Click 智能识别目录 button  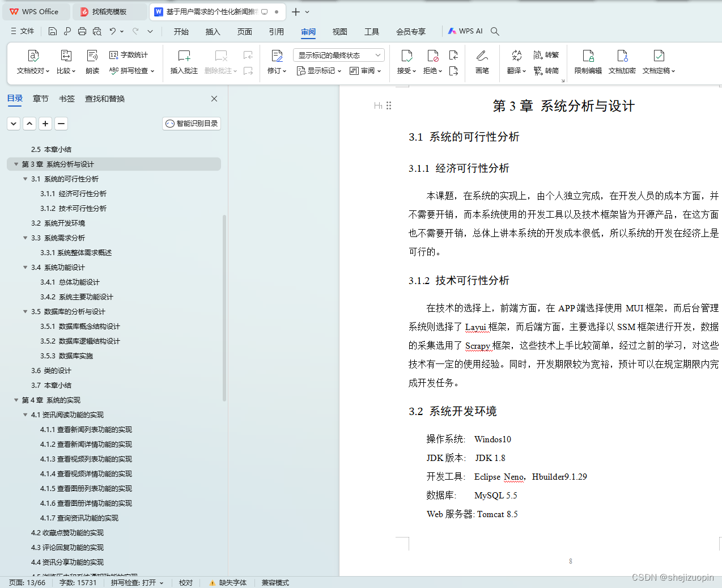(x=192, y=124)
